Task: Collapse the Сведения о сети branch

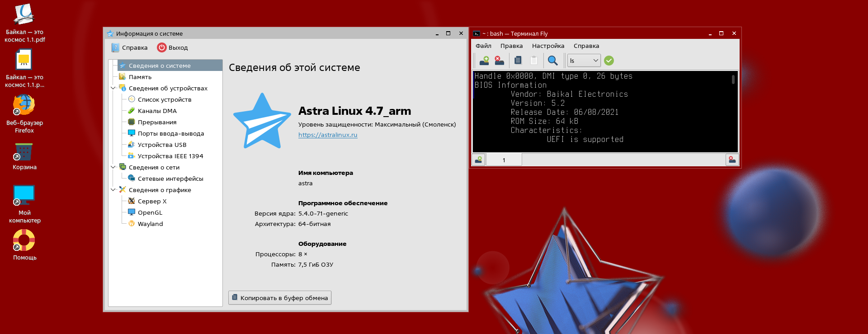Action: [113, 167]
